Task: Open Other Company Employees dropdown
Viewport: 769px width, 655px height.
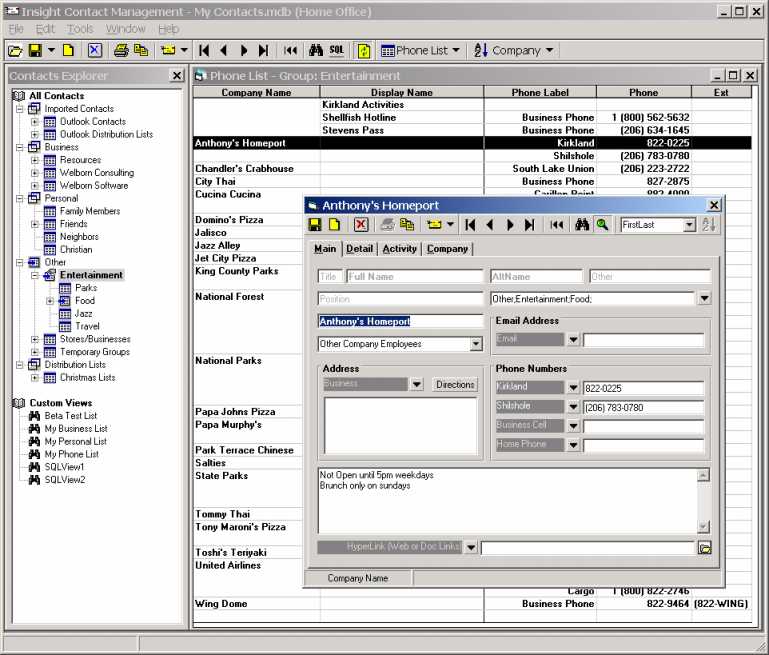Action: tap(476, 344)
